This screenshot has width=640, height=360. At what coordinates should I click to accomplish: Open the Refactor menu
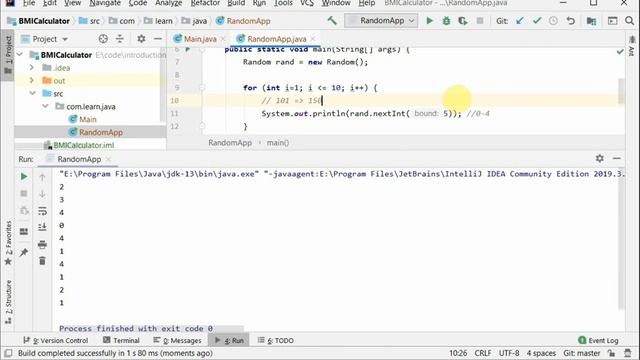205,3
